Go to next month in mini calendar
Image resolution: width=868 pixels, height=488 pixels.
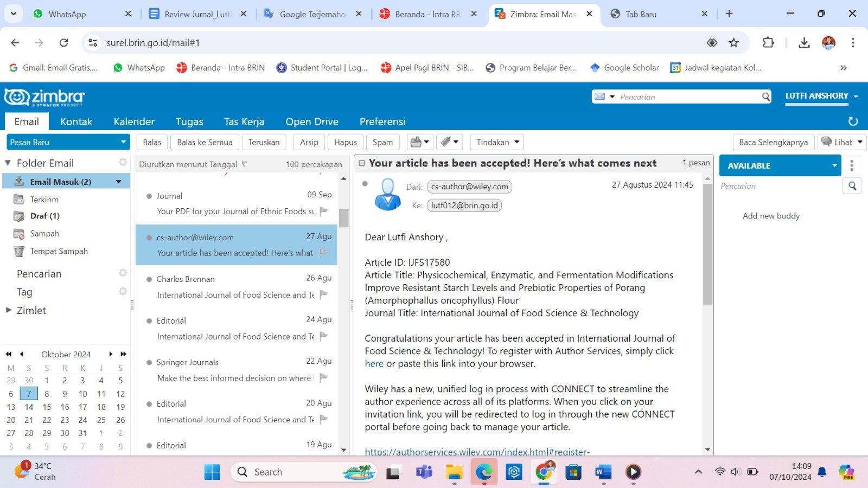tap(111, 354)
